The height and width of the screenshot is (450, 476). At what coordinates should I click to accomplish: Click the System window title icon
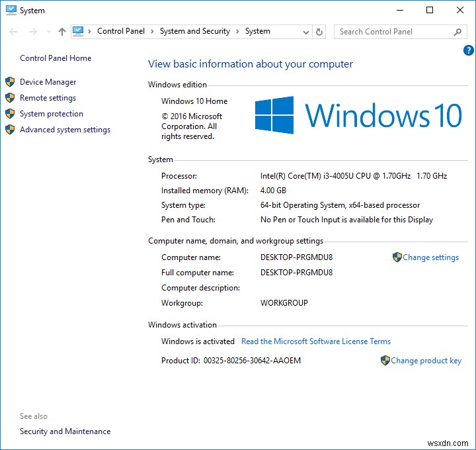pyautogui.click(x=11, y=10)
